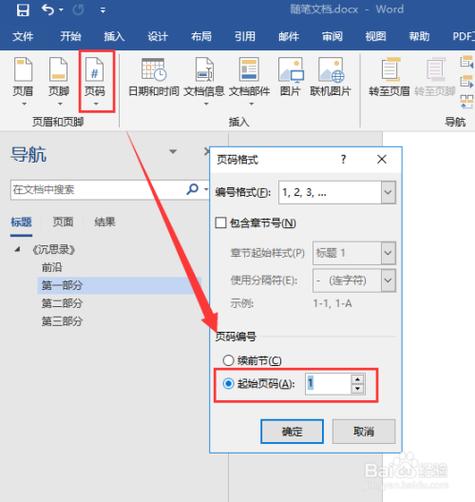The height and width of the screenshot is (502, 475).
Task: Insert a 图片 from the ribbon
Action: [290, 77]
